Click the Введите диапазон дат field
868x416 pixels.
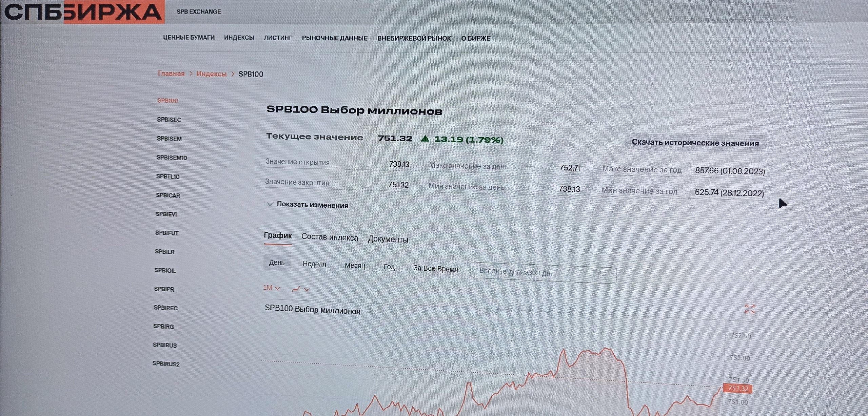click(544, 273)
